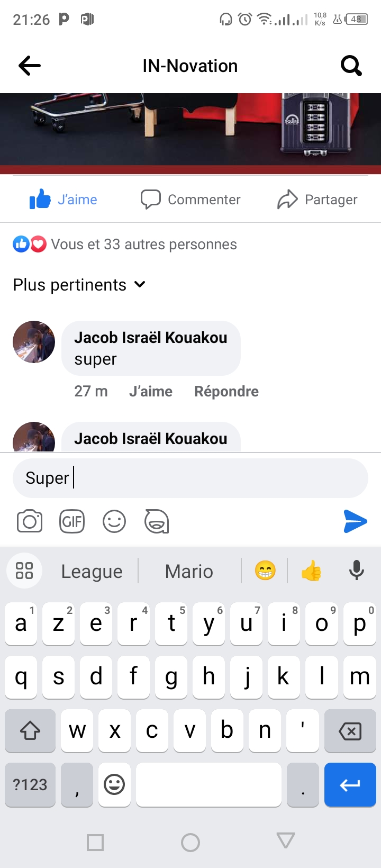
Task: Send the comment with the blue arrow
Action: (x=355, y=521)
